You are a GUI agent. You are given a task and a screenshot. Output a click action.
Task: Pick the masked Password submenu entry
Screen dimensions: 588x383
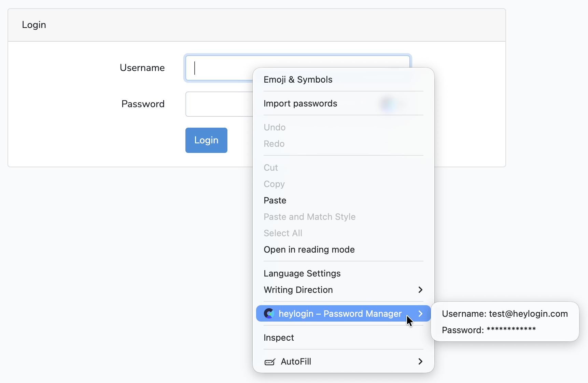point(489,330)
